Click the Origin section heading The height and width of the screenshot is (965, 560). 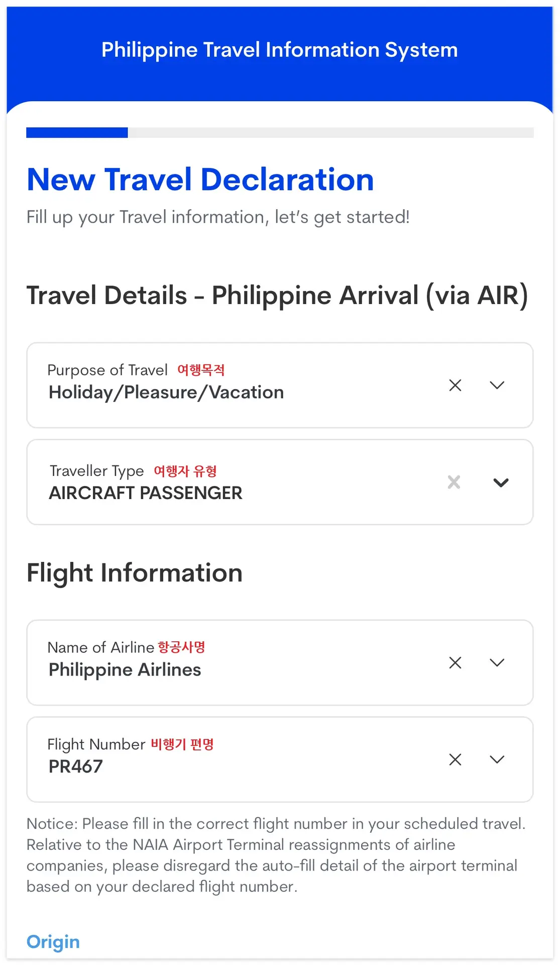[x=53, y=942]
